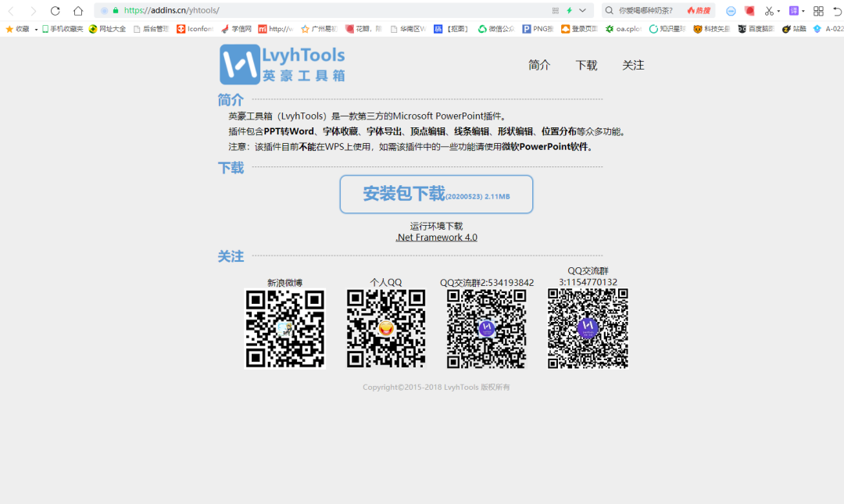Viewport: 844px width, 504px height.
Task: Open the Iconfont bookmark
Action: click(x=195, y=29)
